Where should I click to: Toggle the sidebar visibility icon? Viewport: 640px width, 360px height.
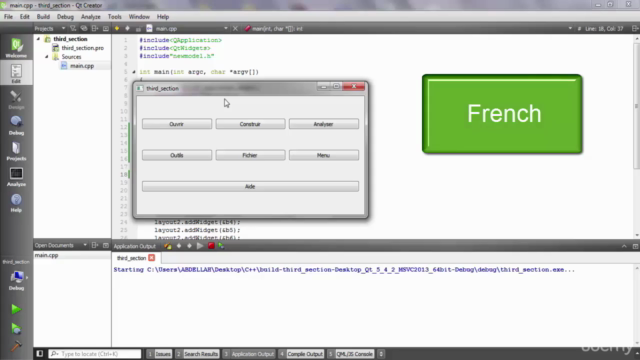[39, 353]
